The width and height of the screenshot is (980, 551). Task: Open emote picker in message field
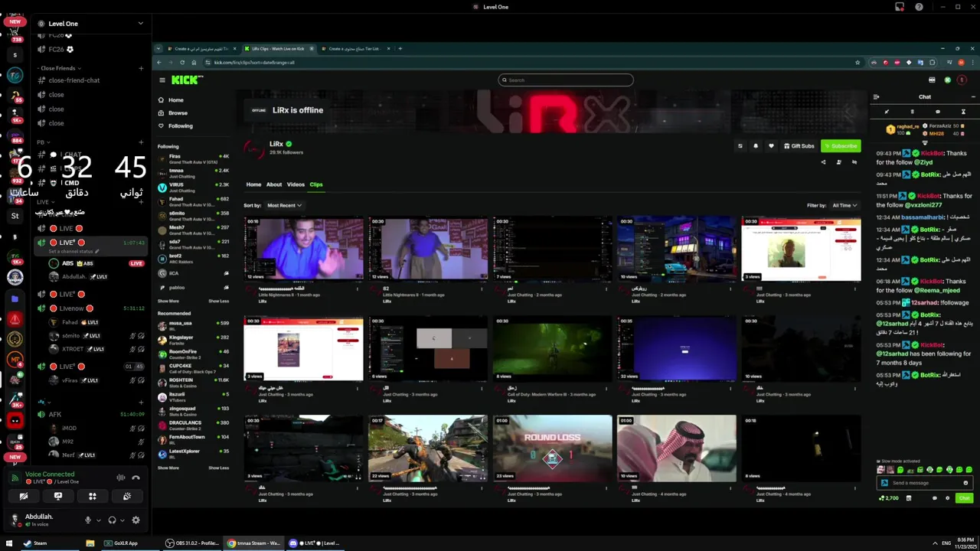click(x=965, y=483)
